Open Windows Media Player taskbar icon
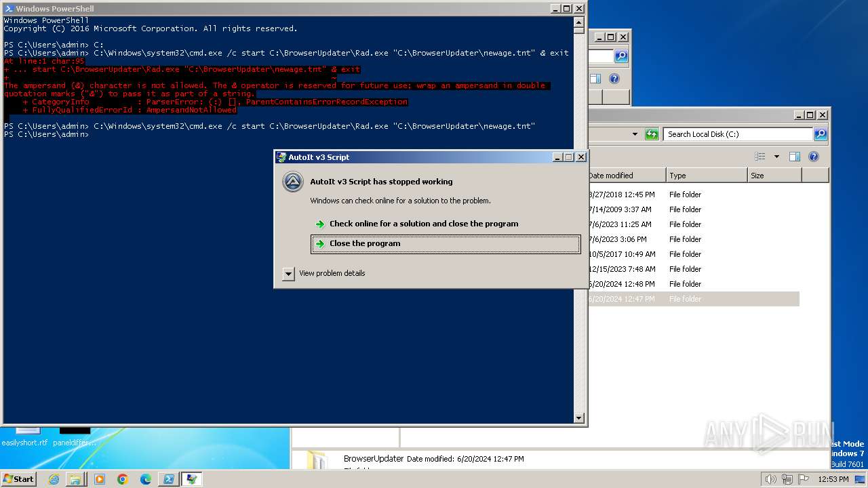This screenshot has width=868, height=488. coord(100,479)
